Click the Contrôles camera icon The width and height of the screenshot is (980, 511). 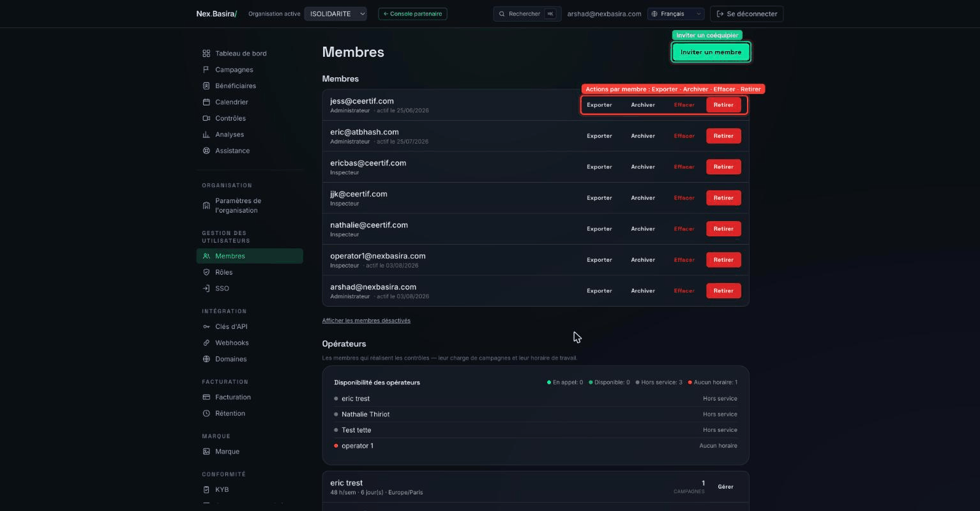(206, 118)
